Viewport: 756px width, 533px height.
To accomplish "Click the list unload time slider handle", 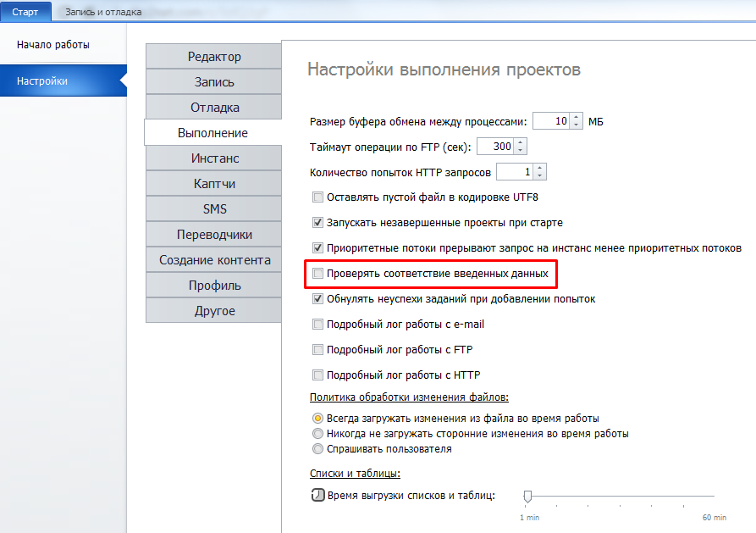I will [x=527, y=497].
